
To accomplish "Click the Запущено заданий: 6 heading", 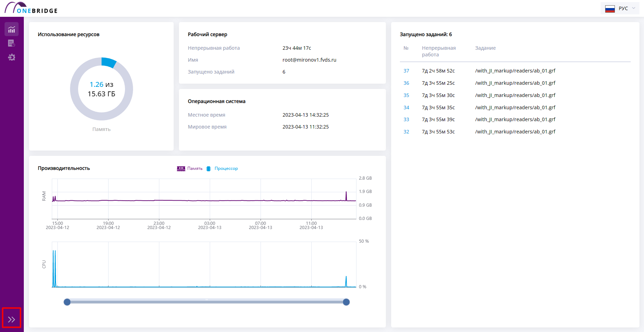I will tap(426, 34).
